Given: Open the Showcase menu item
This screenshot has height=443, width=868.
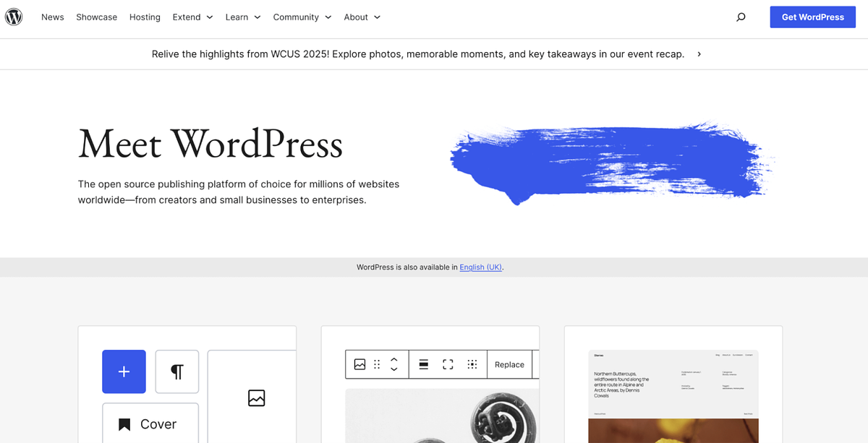Looking at the screenshot, I should pyautogui.click(x=96, y=17).
